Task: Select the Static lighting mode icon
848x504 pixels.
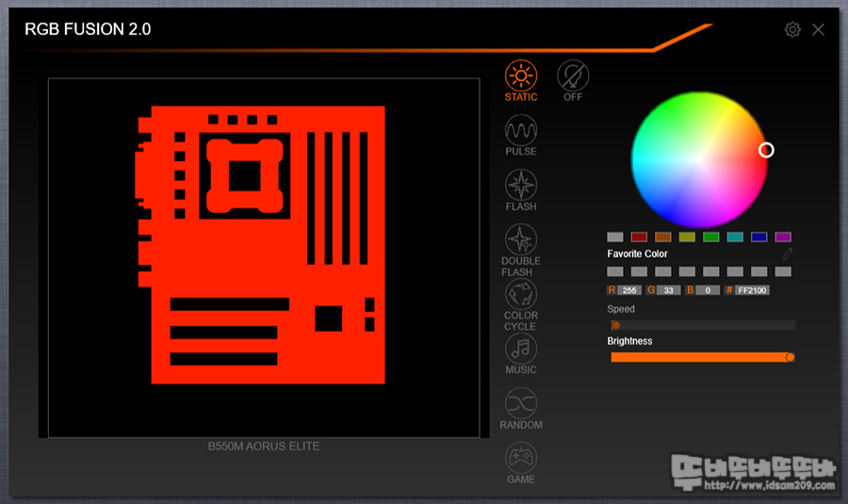Action: pos(521,75)
